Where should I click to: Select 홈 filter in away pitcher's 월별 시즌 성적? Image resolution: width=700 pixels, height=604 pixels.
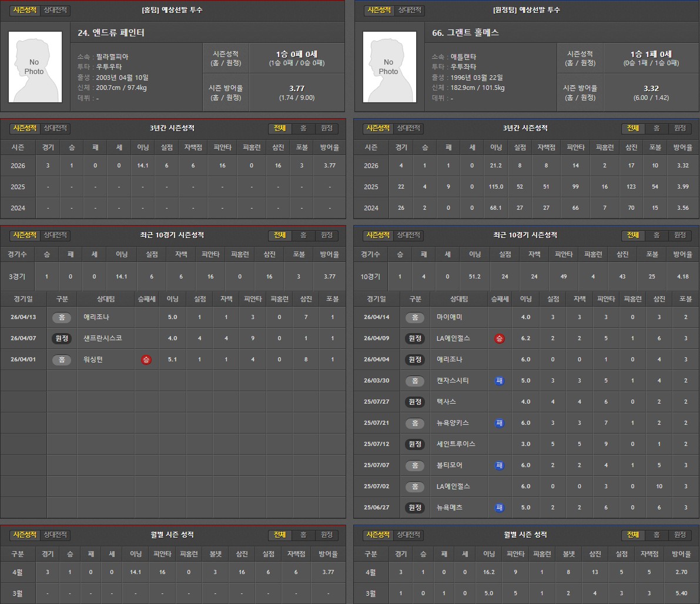[x=657, y=535]
